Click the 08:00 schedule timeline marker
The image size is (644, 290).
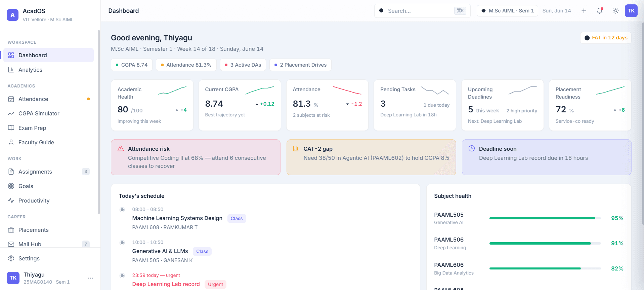pyautogui.click(x=122, y=210)
